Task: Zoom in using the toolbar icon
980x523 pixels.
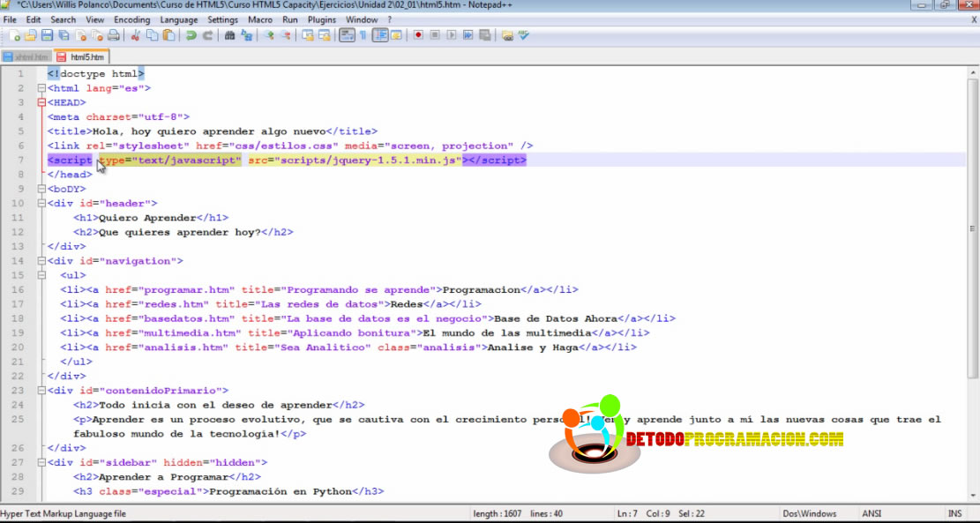Action: (271, 36)
